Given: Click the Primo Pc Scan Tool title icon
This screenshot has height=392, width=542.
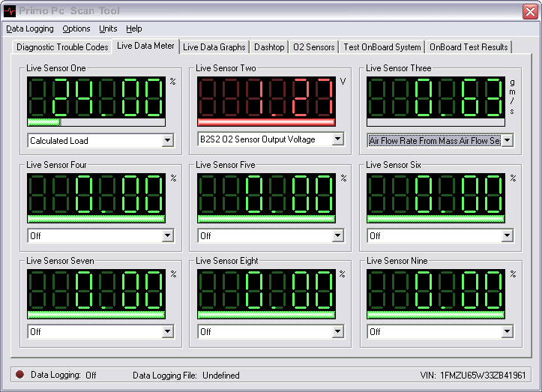Looking at the screenshot, I should [x=10, y=11].
